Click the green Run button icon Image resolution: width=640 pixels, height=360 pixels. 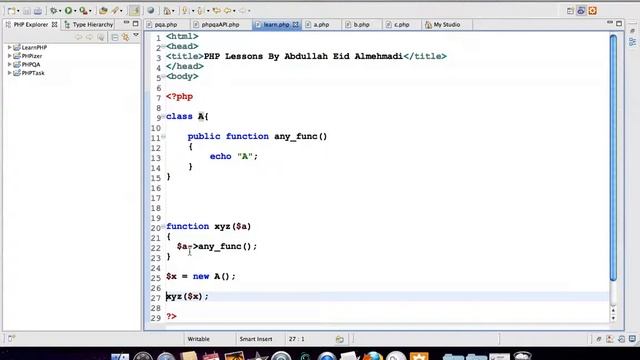[68, 11]
